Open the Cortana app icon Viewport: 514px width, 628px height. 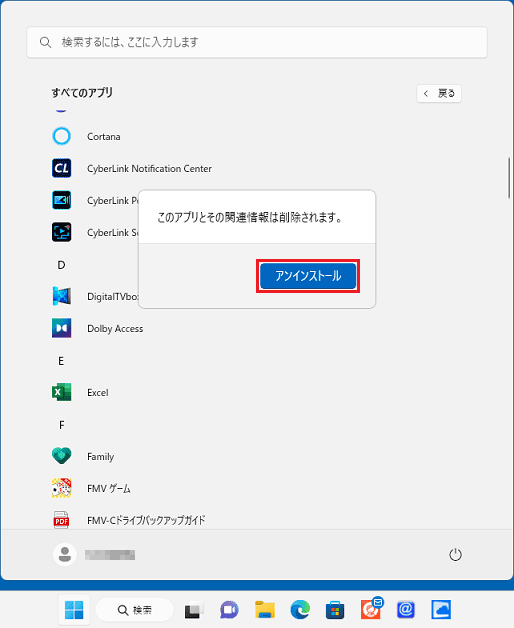pyautogui.click(x=62, y=136)
